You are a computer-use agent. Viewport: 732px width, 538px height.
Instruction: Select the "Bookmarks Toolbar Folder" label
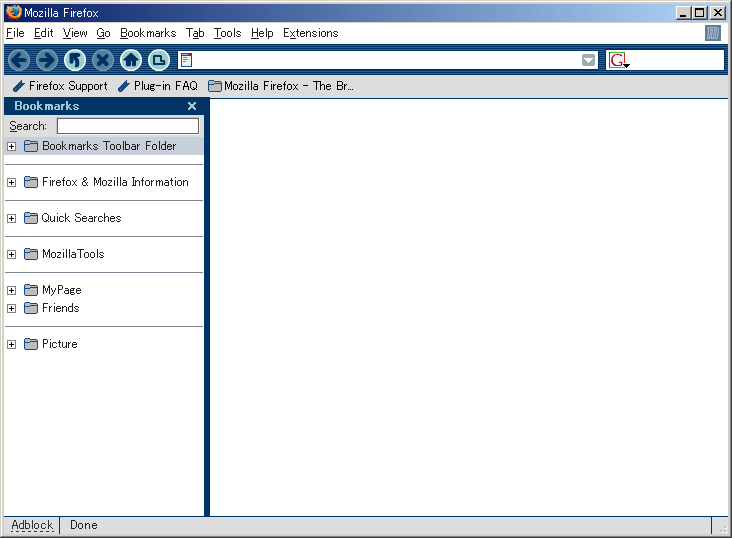[109, 146]
